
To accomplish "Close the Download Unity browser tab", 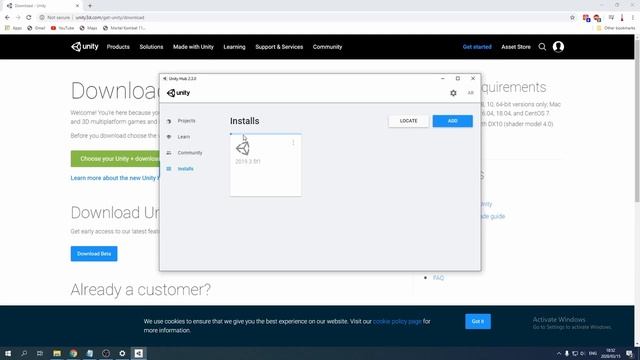I will (x=77, y=6).
